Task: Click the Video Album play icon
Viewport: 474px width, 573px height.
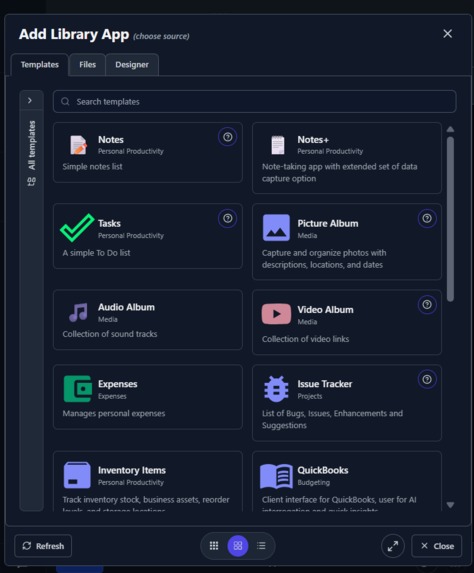Action: [x=276, y=314]
